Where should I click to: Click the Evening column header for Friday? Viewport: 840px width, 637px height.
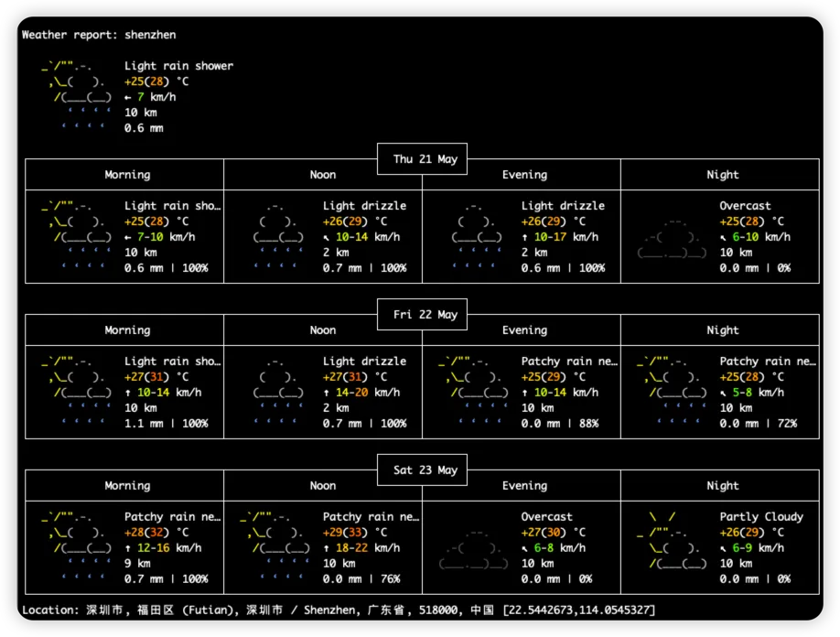tap(524, 330)
